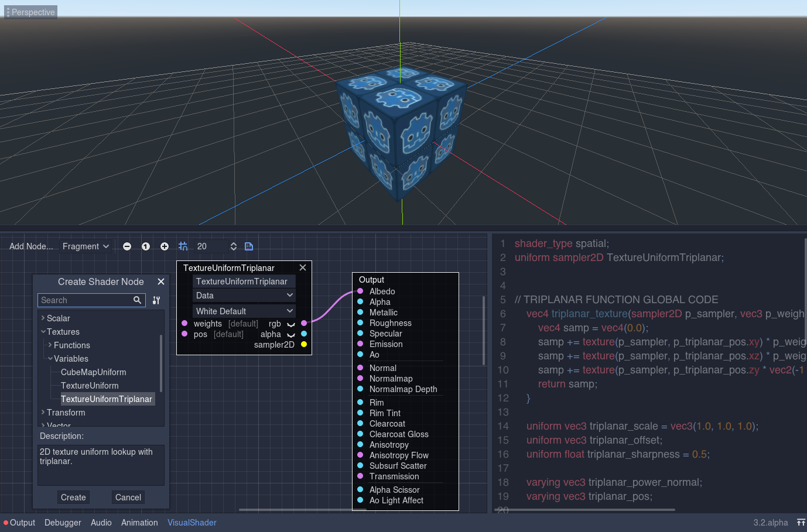Click the Albedo input port
The height and width of the screenshot is (532, 807).
click(x=360, y=291)
